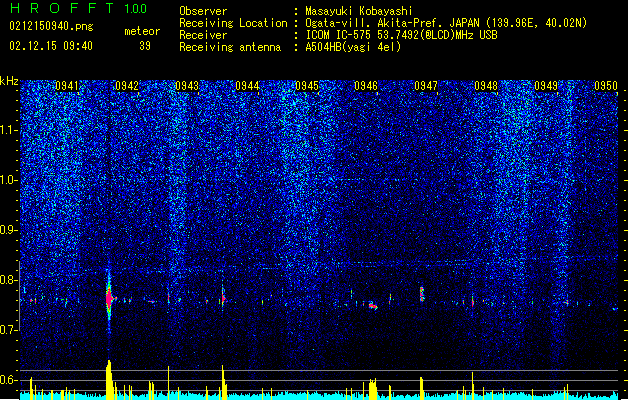Click the bright red meteor echo near 0942

tap(109, 298)
